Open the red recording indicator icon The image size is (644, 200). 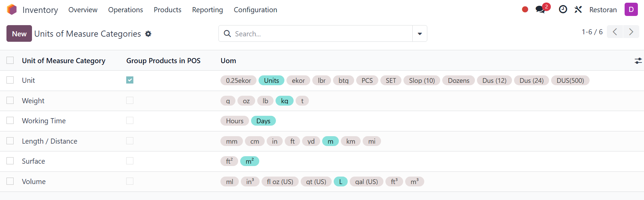tap(525, 10)
